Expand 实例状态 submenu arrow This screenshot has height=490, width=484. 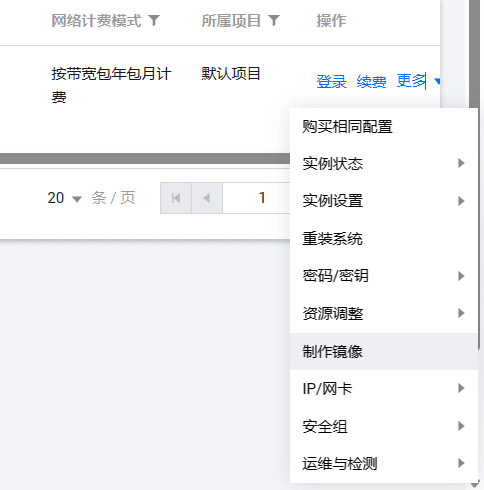[x=461, y=163]
